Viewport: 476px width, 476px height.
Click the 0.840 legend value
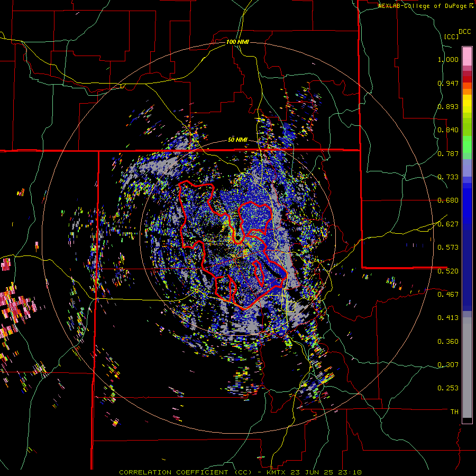448,130
